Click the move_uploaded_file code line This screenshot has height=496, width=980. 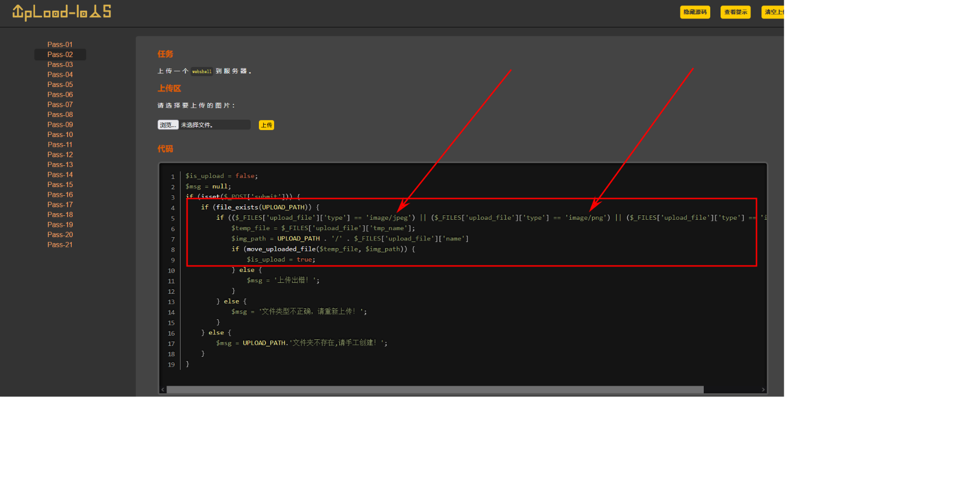(323, 249)
